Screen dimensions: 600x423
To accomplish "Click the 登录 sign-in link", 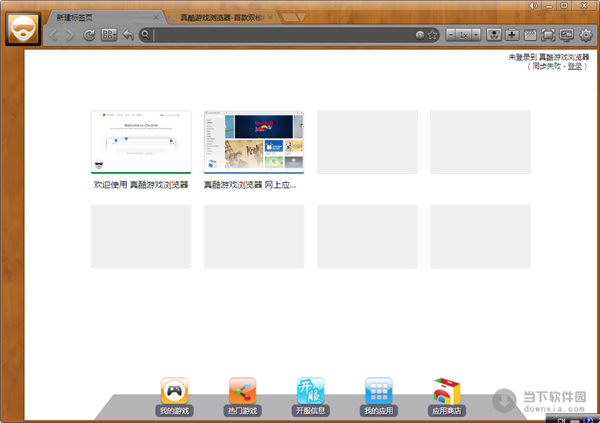I will point(575,66).
